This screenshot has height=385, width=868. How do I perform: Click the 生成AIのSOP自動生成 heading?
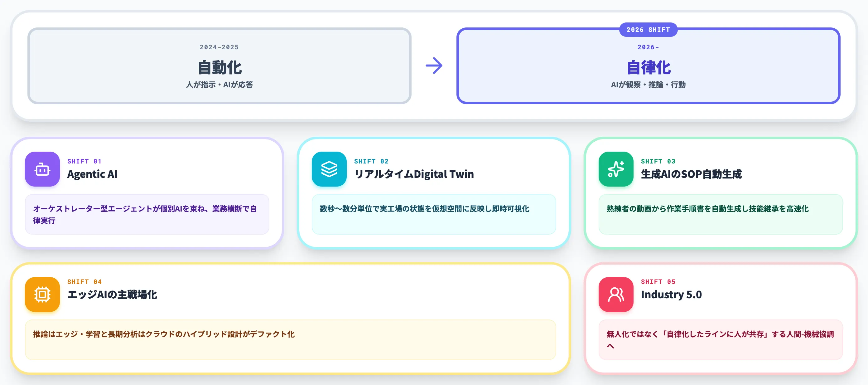click(x=691, y=174)
